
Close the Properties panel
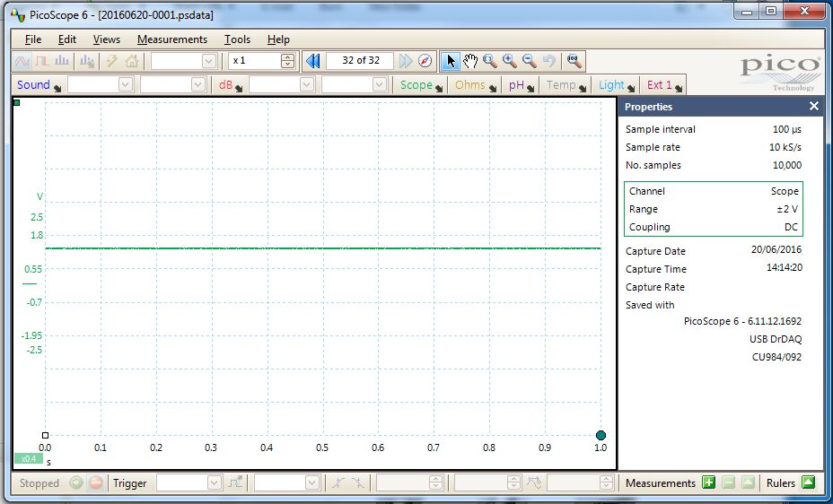point(813,107)
